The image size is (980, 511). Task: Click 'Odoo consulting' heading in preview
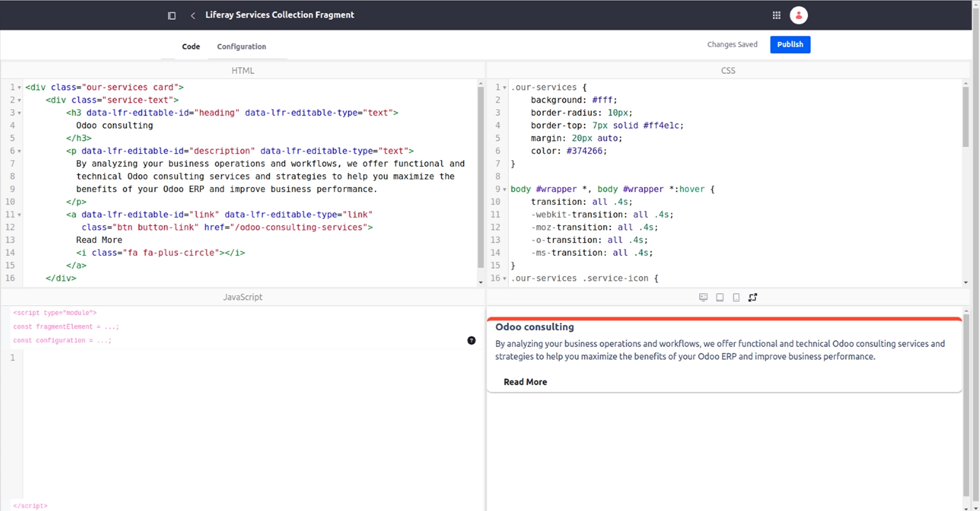(535, 327)
